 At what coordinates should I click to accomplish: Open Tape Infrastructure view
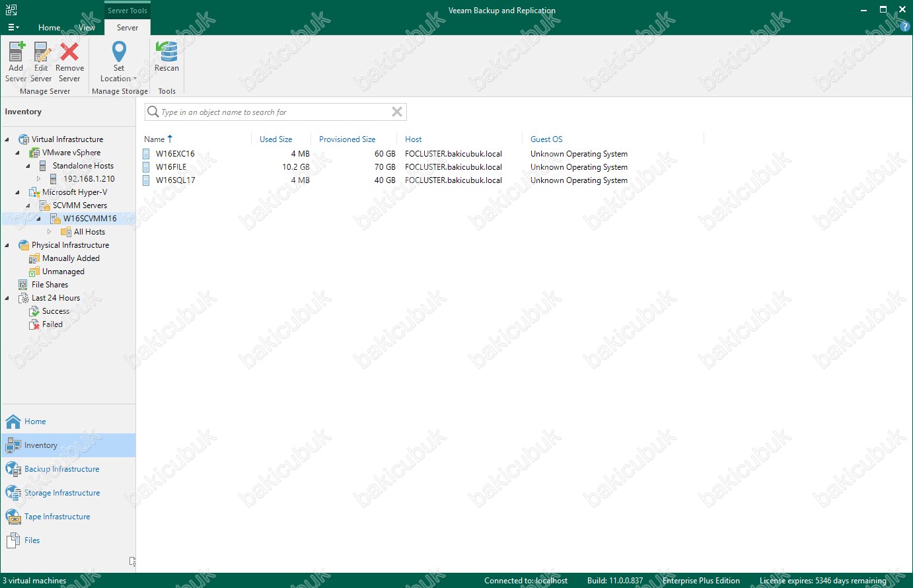pos(69,517)
